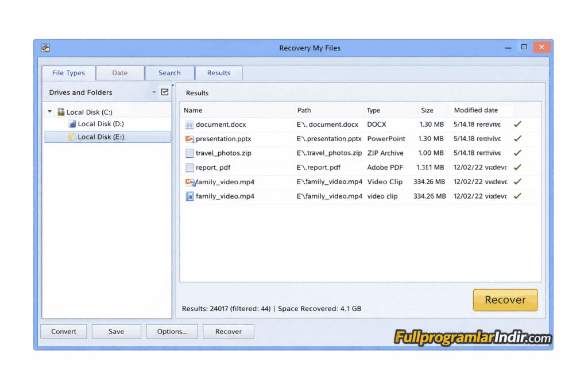Click the Convert button at bottom left
The height and width of the screenshot is (392, 588).
63,331
